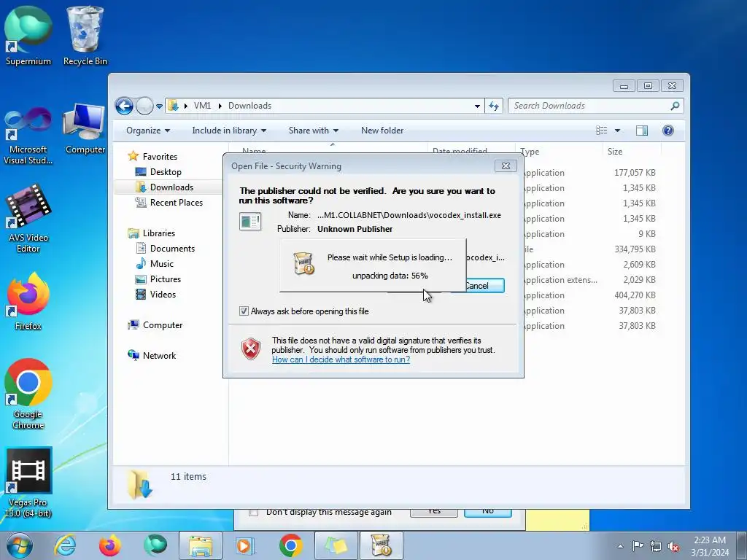Click New folder in the toolbar
The width and height of the screenshot is (747, 560).
point(382,131)
